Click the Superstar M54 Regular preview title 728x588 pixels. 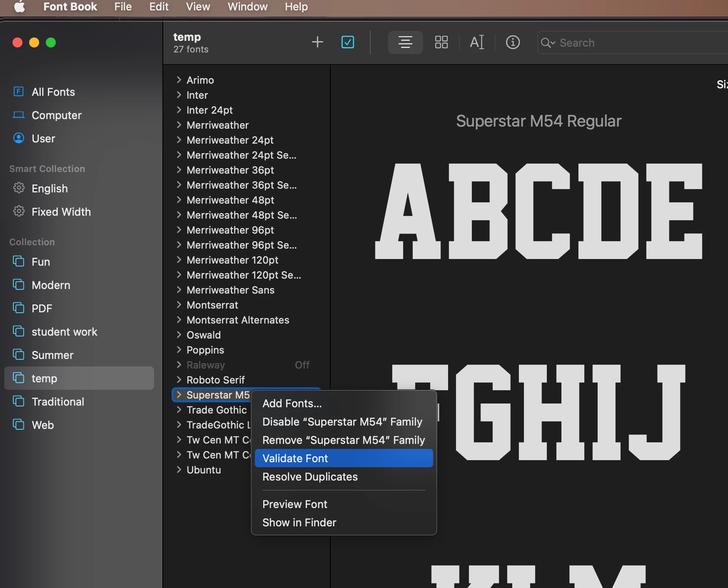click(539, 121)
